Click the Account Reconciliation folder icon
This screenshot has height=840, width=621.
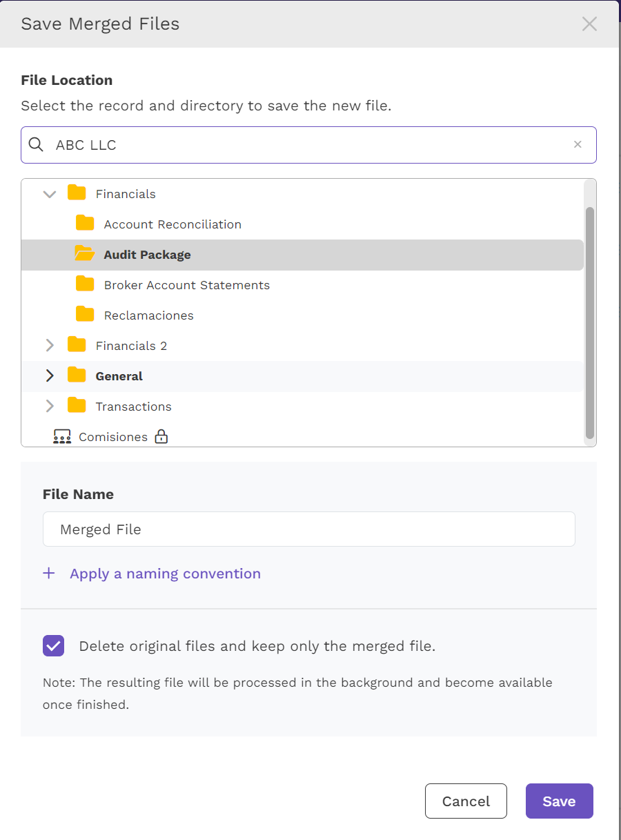tap(85, 224)
